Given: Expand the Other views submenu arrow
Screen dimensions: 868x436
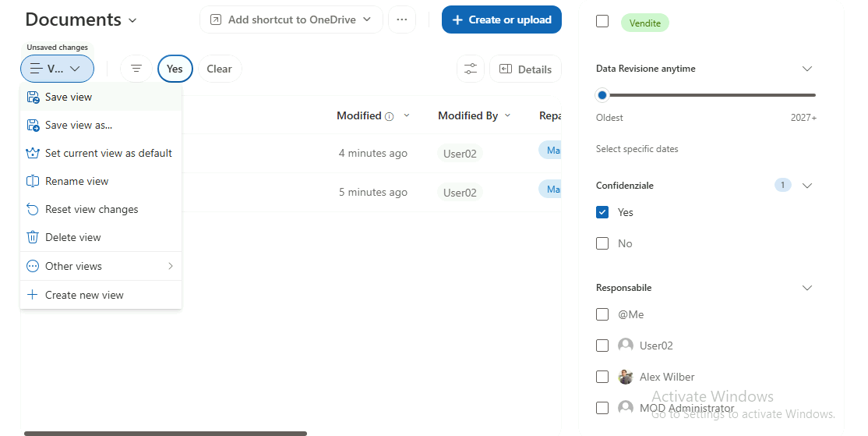Looking at the screenshot, I should (x=171, y=266).
